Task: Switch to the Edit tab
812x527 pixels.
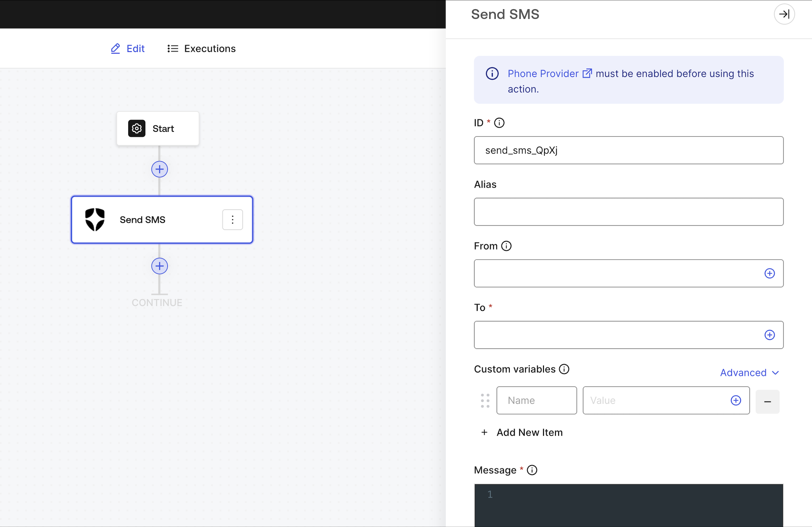Action: pos(128,48)
